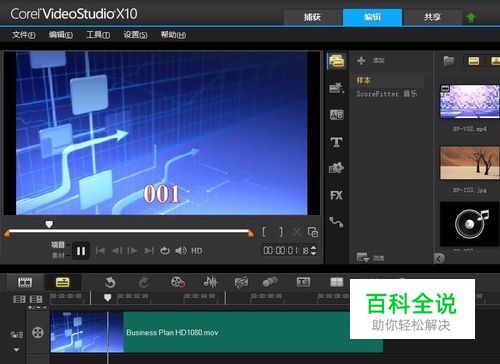Viewport: 500px width, 364px height.
Task: Expand the track manager arrow
Action: (x=17, y=350)
